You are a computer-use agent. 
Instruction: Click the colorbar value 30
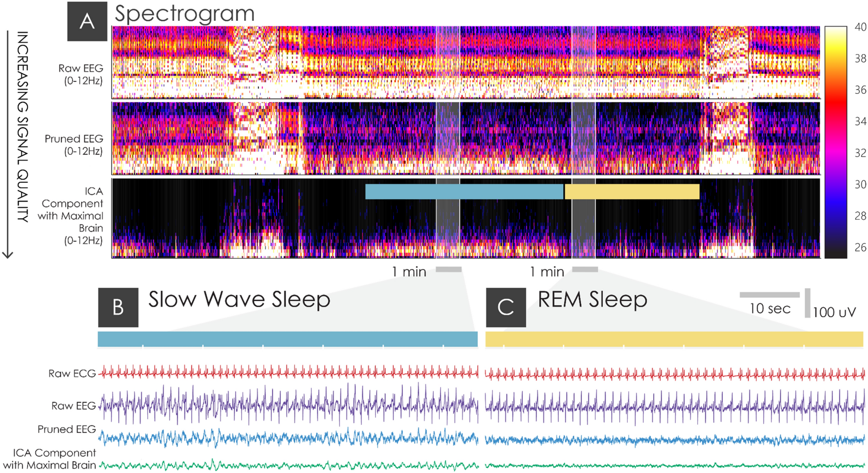[860, 184]
